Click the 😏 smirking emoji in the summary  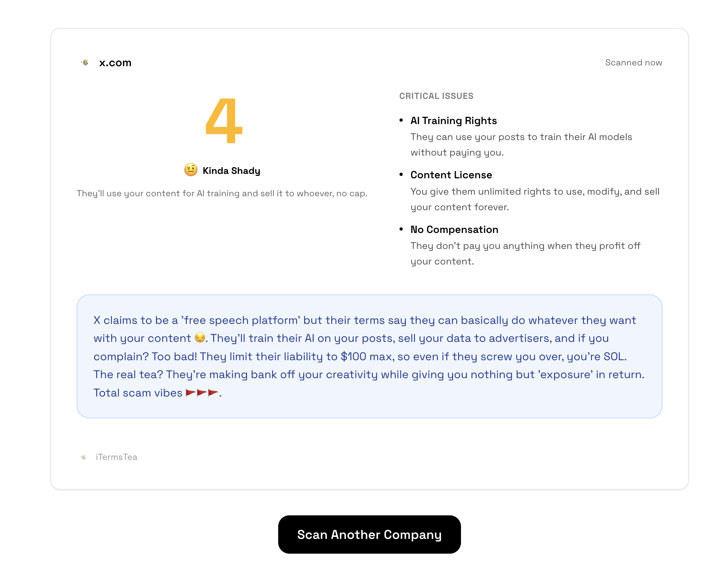click(200, 337)
